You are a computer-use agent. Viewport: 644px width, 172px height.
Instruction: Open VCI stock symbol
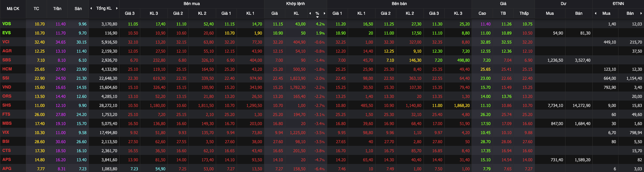click(6, 42)
